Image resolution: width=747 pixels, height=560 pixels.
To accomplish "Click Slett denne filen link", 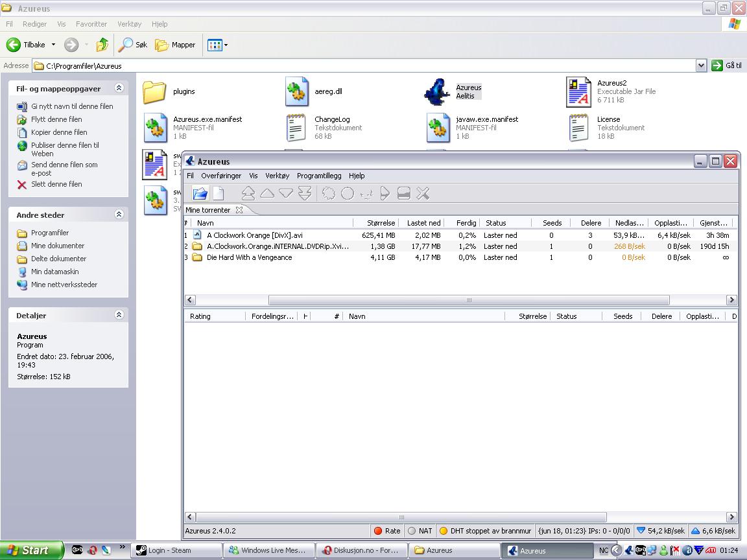I will [x=56, y=184].
